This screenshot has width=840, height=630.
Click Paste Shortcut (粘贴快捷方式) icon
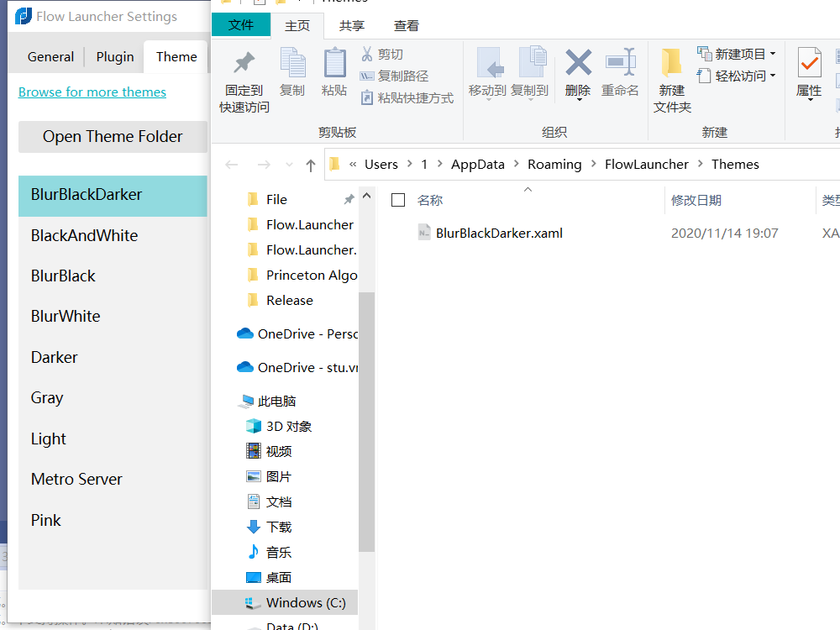(367, 97)
